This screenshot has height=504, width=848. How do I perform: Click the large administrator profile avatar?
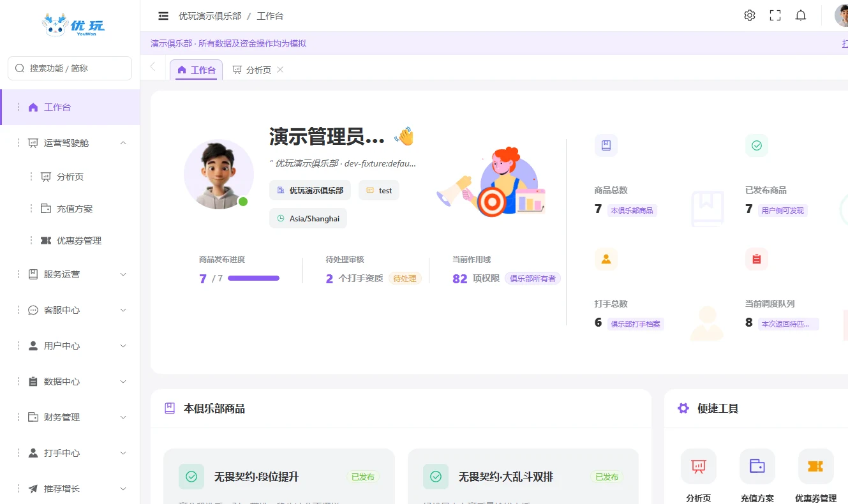click(x=218, y=174)
